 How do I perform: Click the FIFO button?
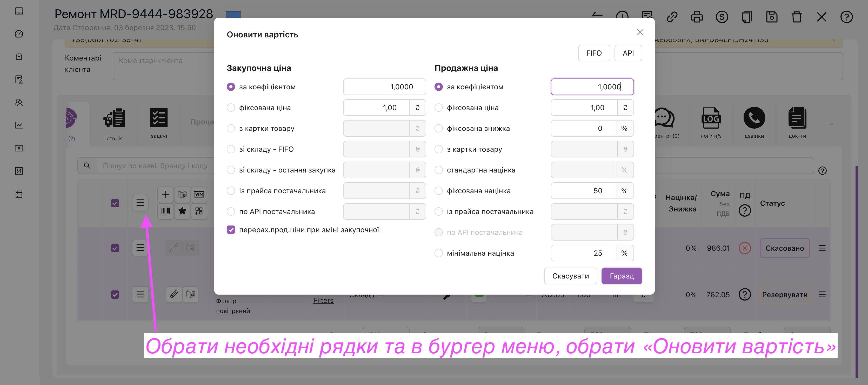click(594, 53)
